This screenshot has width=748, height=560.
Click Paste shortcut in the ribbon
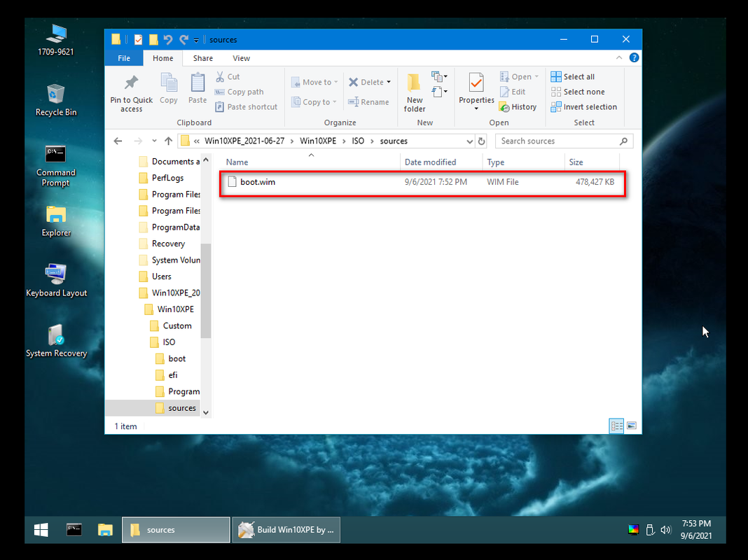(x=246, y=107)
